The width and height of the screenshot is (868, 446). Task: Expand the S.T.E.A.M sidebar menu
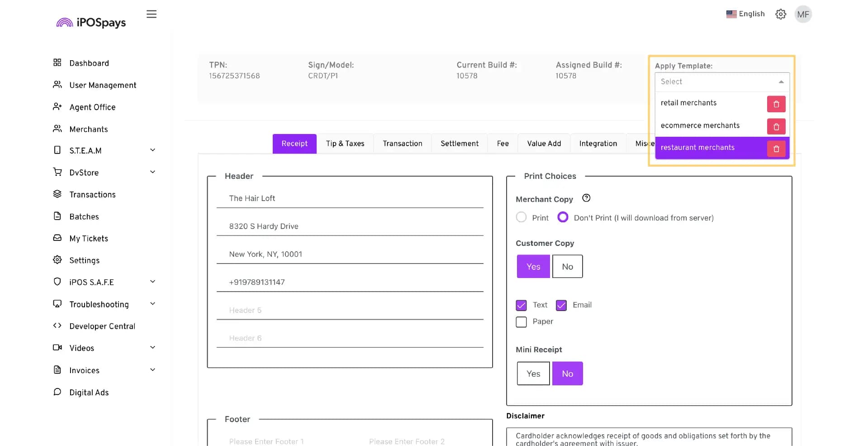[x=104, y=150]
